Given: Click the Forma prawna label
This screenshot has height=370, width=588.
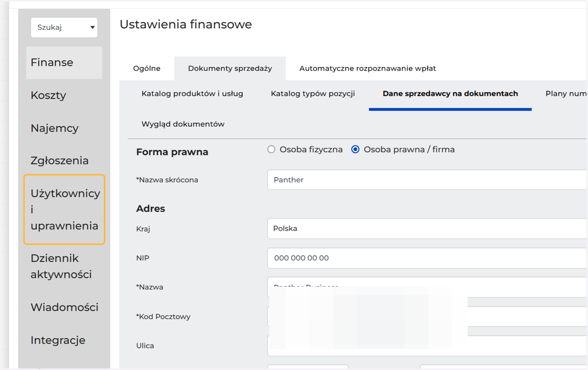Looking at the screenshot, I should click(172, 152).
